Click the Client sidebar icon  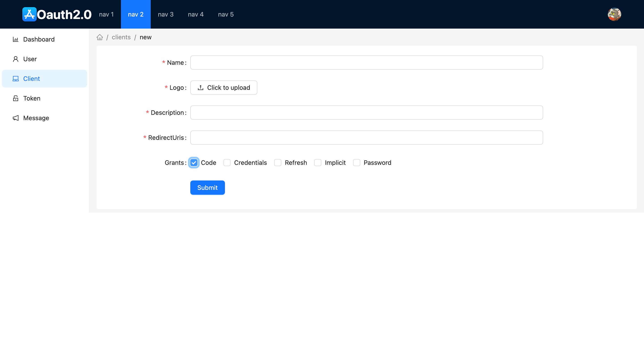pos(16,78)
